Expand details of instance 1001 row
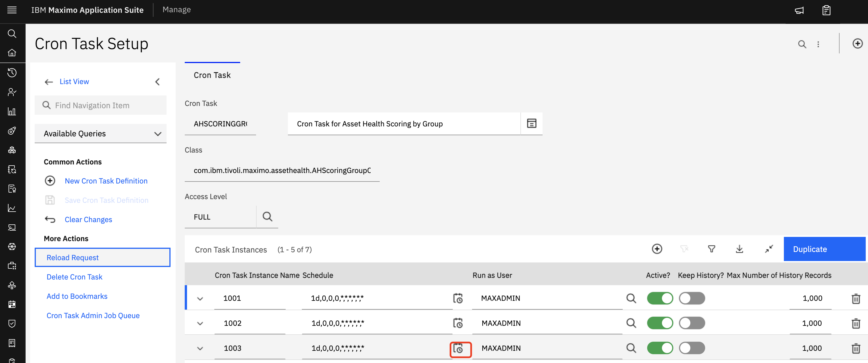The width and height of the screenshot is (868, 363). [x=200, y=299]
